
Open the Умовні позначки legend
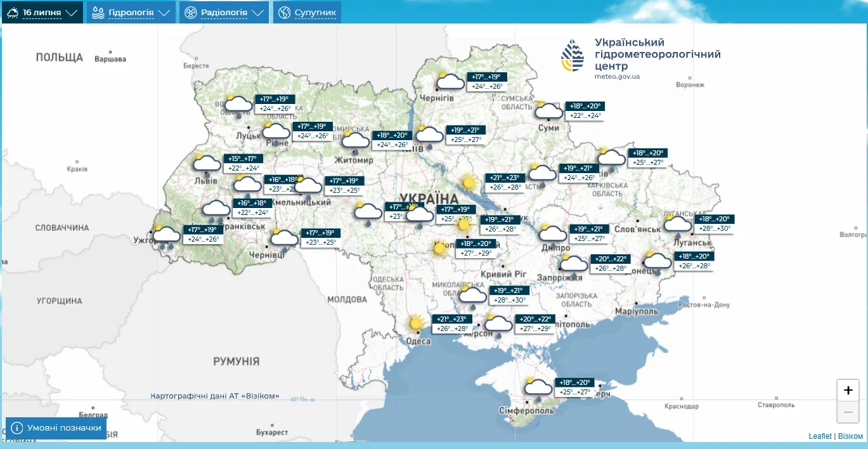56,428
